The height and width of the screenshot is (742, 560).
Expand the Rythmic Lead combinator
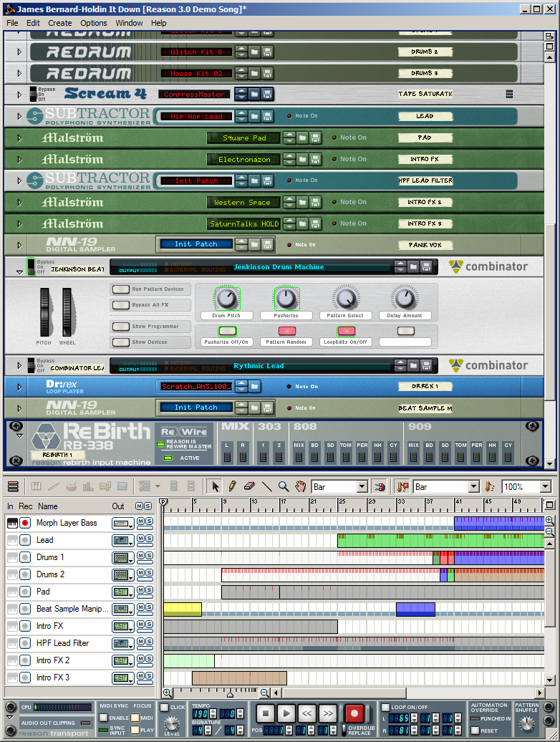pos(19,365)
